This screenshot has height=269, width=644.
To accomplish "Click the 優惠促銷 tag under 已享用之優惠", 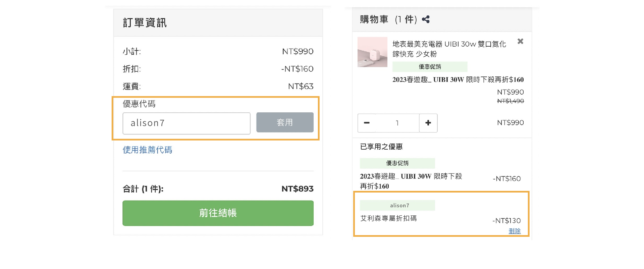I will point(397,163).
